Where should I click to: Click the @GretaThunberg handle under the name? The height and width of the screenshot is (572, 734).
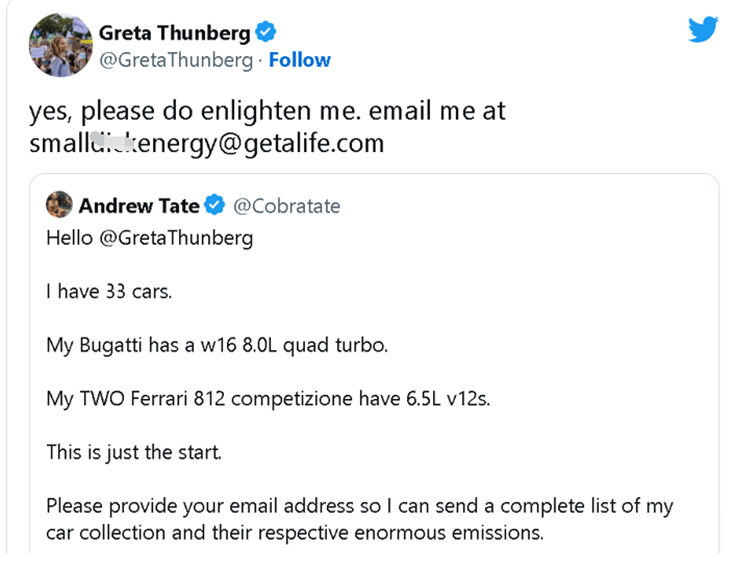(x=176, y=60)
